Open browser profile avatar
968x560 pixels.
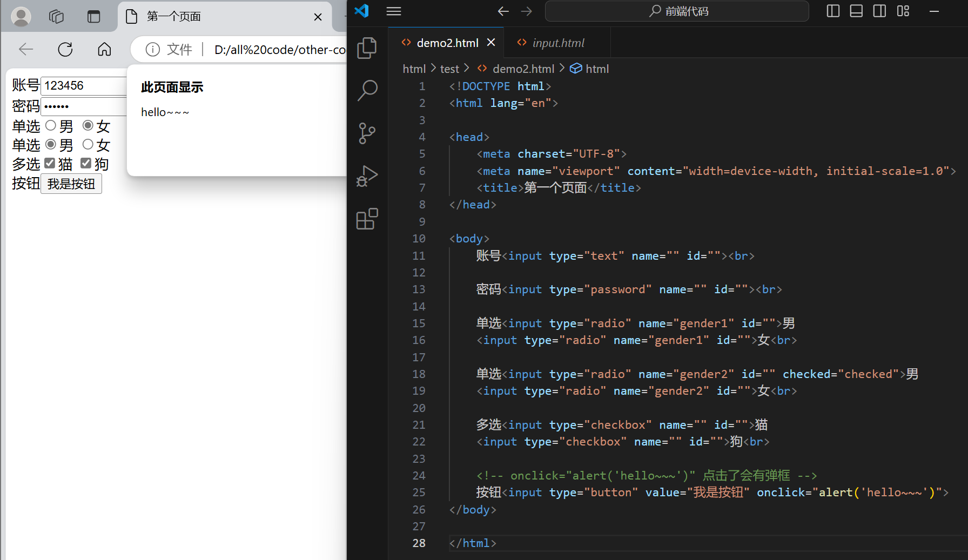[x=21, y=17]
